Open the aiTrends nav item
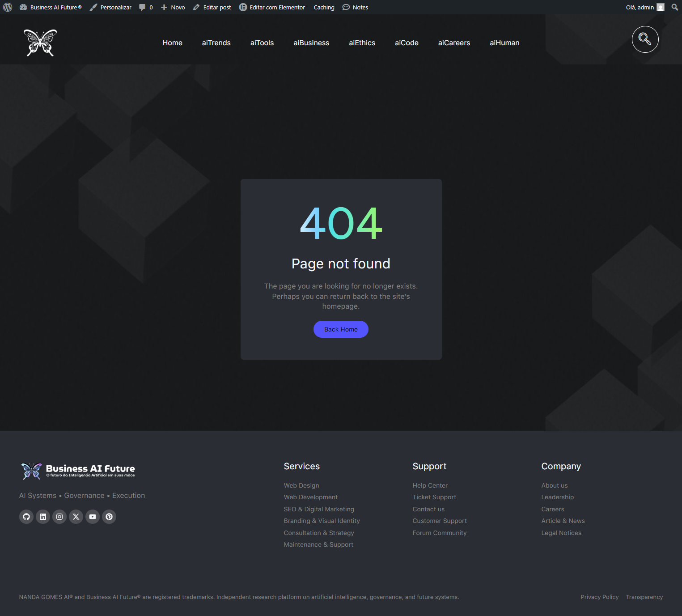This screenshot has height=616, width=682. 216,43
